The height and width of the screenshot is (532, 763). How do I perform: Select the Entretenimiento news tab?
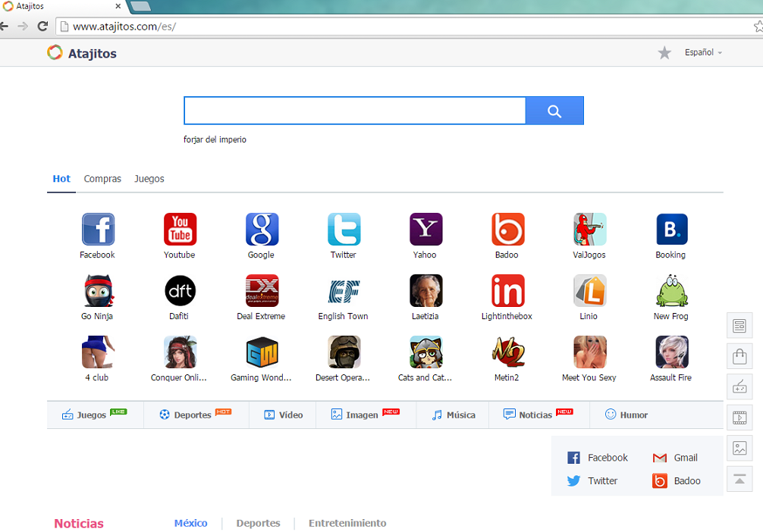(x=347, y=523)
